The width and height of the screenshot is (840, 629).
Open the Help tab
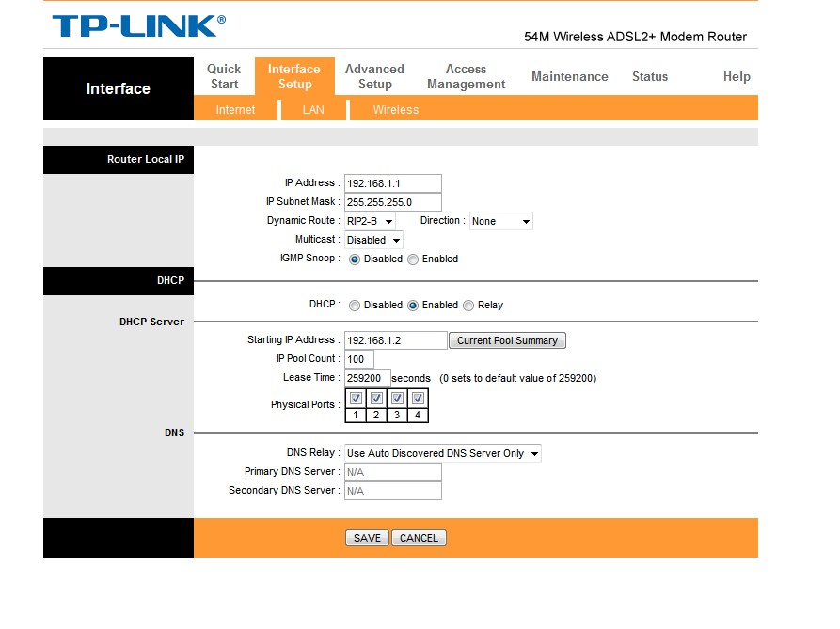(x=737, y=76)
